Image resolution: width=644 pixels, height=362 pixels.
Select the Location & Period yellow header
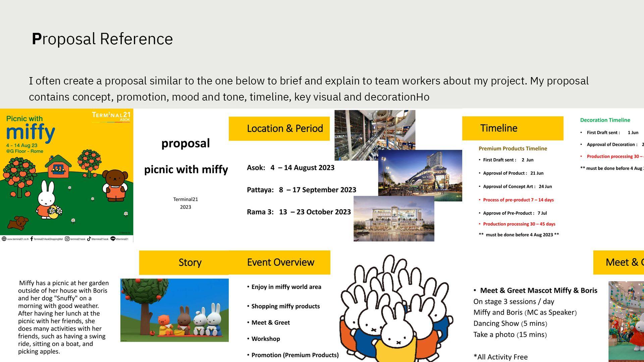279,129
